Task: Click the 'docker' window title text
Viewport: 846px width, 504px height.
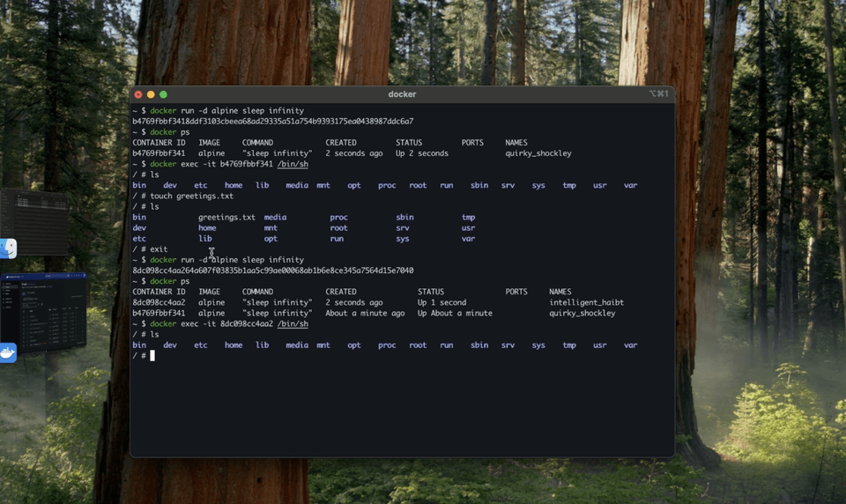Action: (x=402, y=94)
